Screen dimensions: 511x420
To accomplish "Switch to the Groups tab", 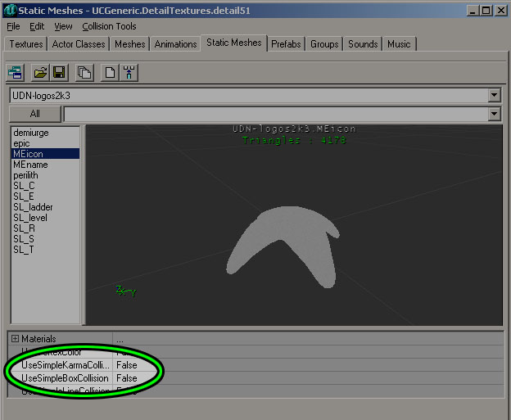I will tap(324, 44).
